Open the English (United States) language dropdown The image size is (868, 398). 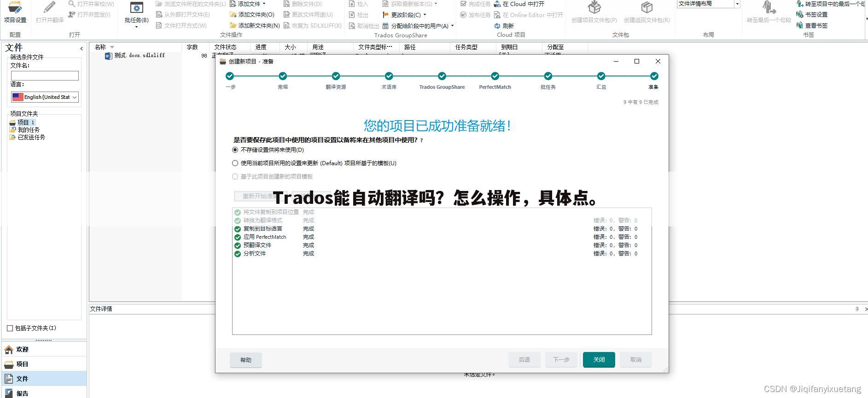coord(45,97)
